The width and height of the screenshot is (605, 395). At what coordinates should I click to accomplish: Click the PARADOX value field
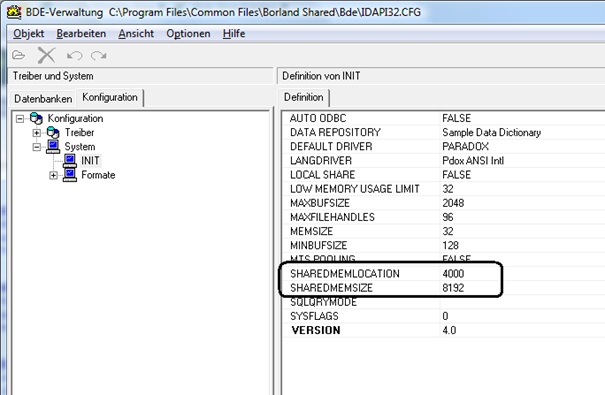click(x=465, y=147)
